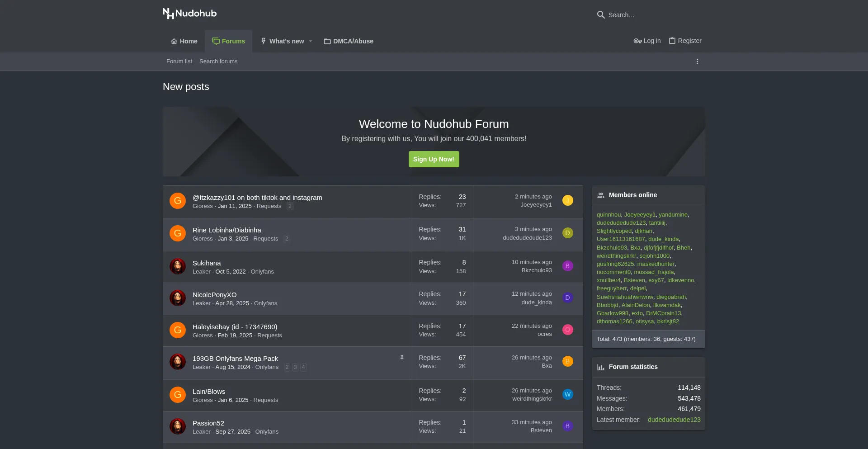Go to page 4 of Mega Pack thread
Screen dimensions: 868x449
(303, 367)
